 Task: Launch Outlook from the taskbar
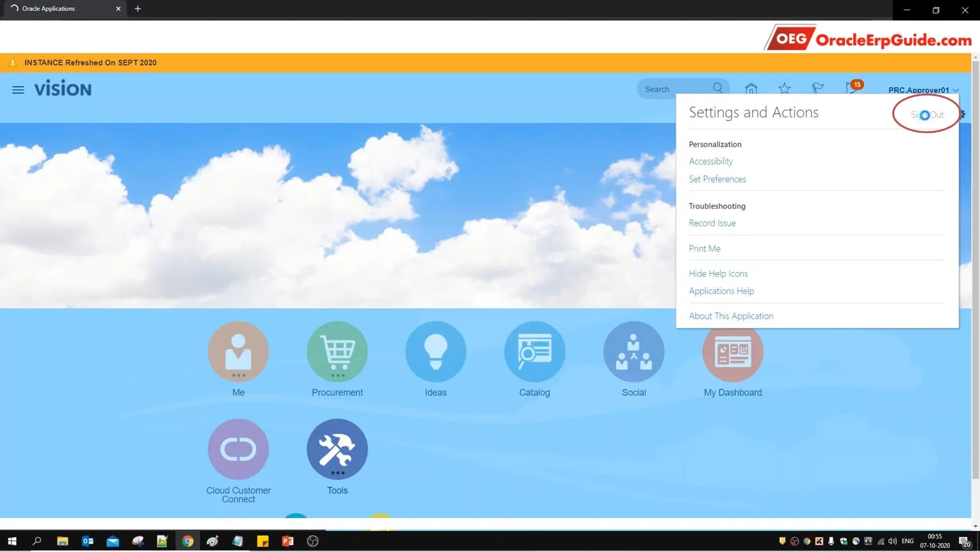(88, 541)
